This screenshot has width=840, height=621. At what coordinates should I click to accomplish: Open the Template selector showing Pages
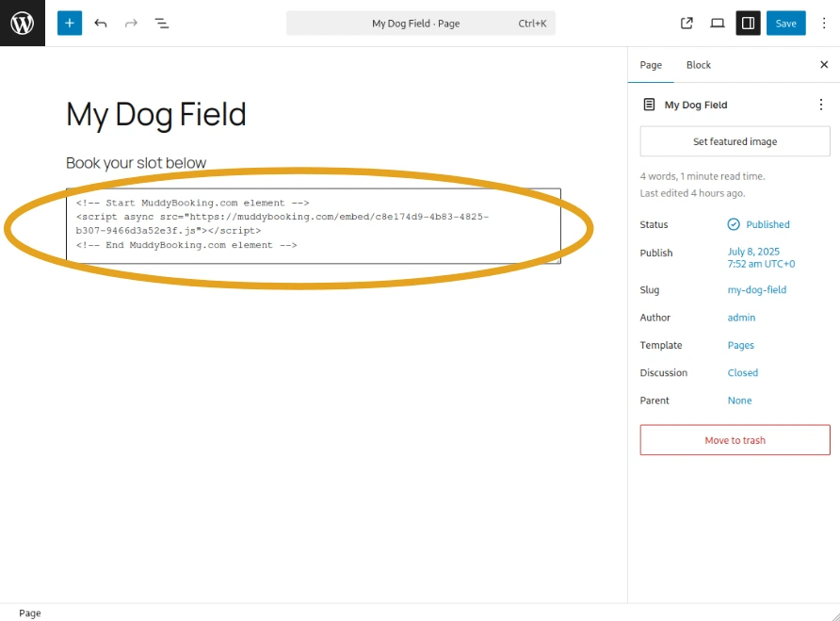point(741,345)
